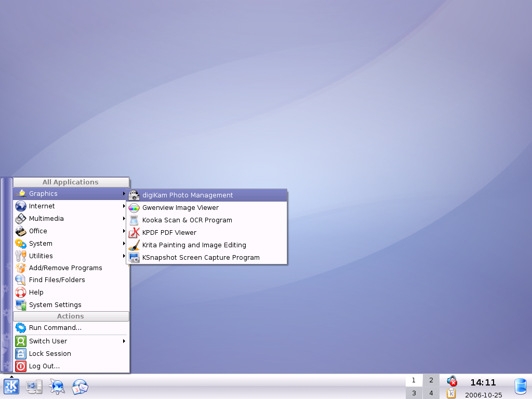Expand the Multimedia submenu arrow
The width and height of the screenshot is (532, 399).
(124, 219)
